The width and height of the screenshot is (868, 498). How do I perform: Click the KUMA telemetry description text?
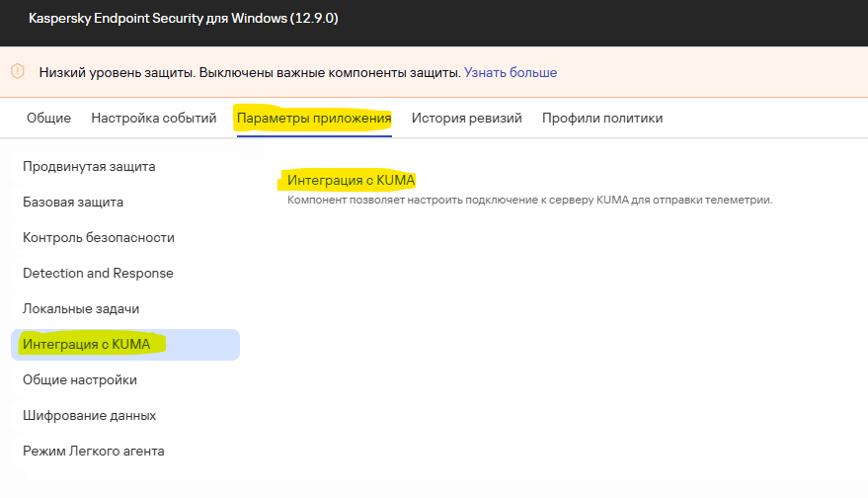click(529, 200)
